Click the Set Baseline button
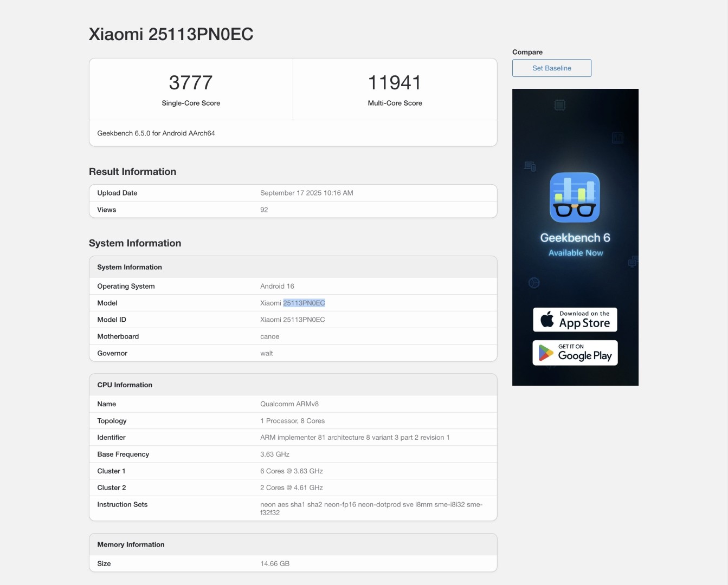 (x=551, y=68)
